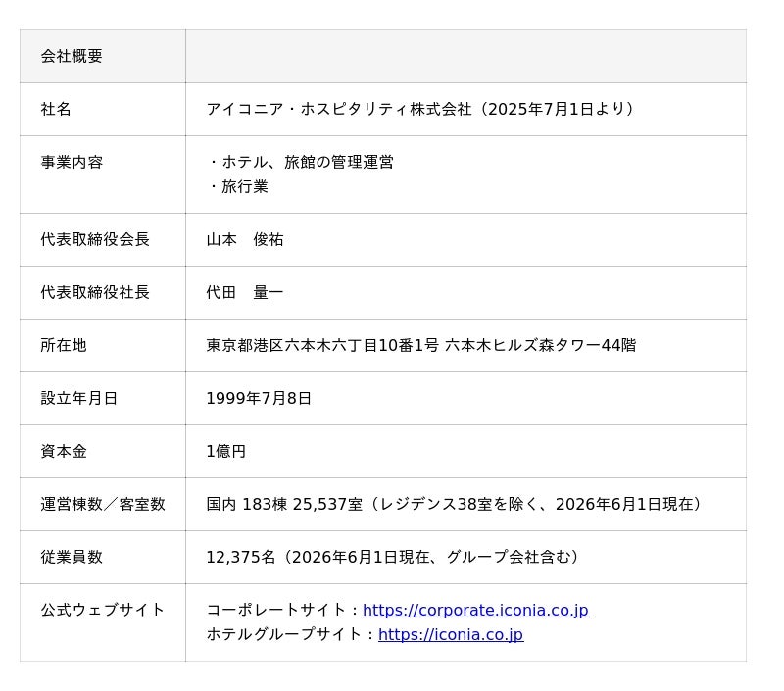Click the 12,375名 employee count text
Viewport: 784px width, 691px height.
coord(240,557)
